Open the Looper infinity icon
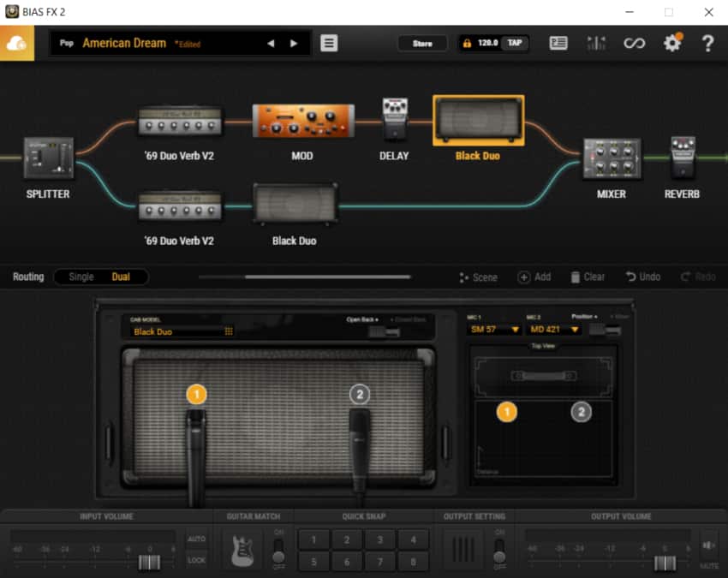728x578 pixels. click(x=634, y=43)
